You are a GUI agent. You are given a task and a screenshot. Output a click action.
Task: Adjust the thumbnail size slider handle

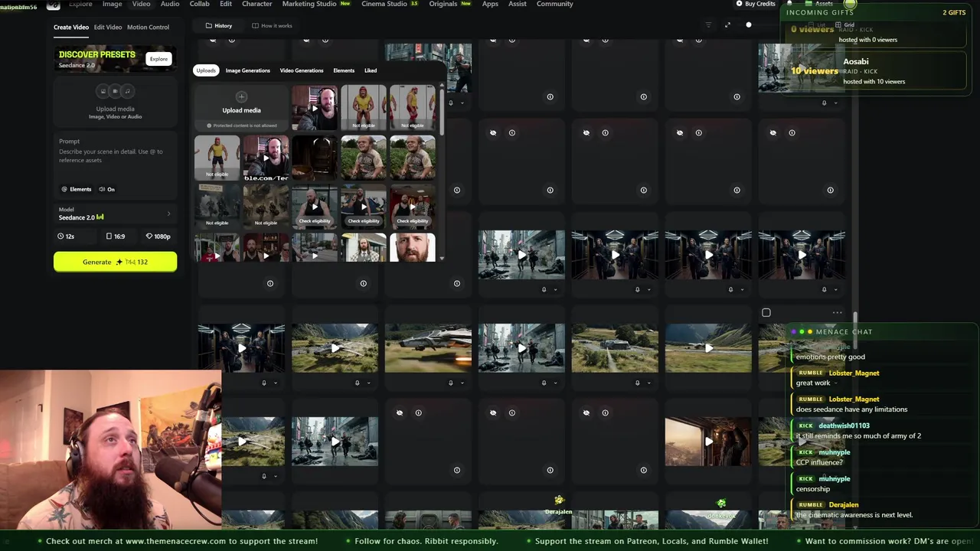click(x=749, y=24)
